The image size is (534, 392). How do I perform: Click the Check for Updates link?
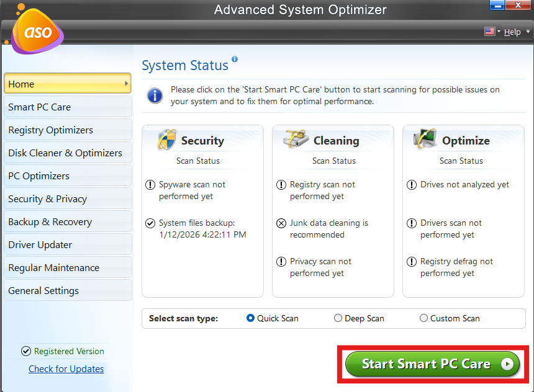[66, 369]
